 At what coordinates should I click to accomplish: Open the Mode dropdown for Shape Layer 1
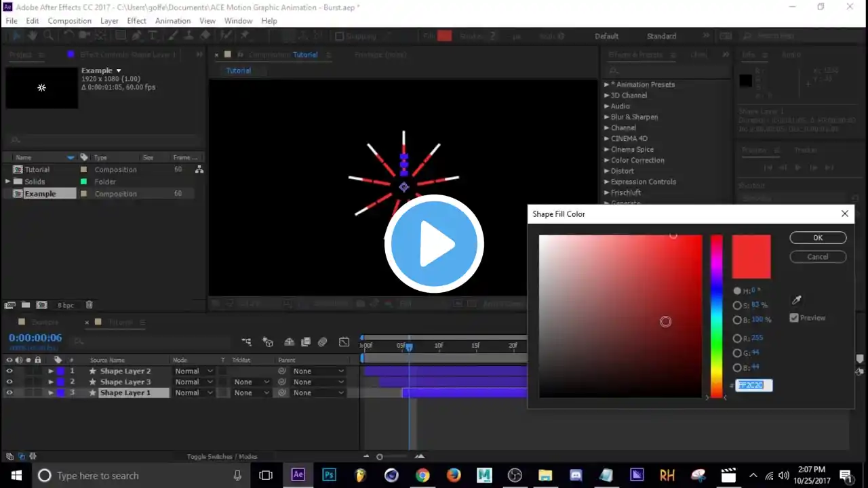194,393
